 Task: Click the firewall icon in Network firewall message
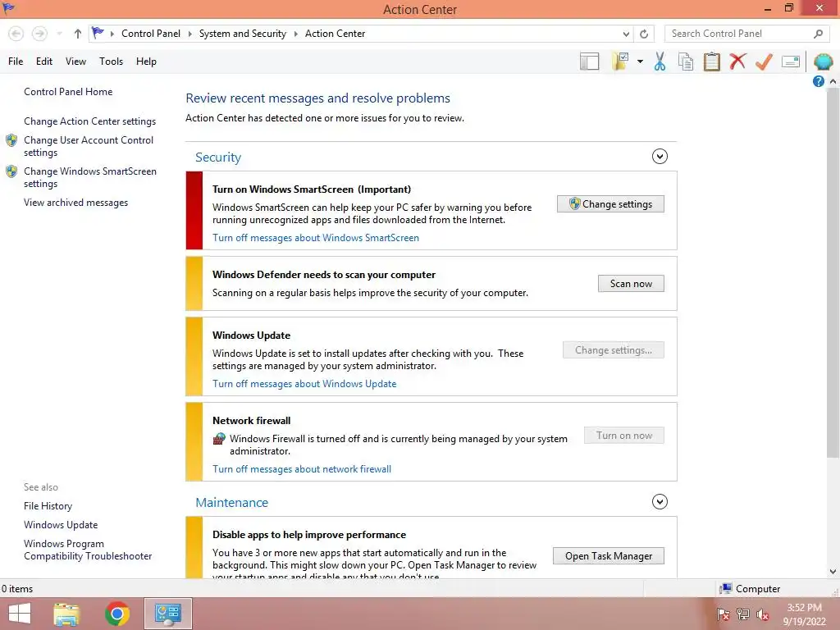219,439
